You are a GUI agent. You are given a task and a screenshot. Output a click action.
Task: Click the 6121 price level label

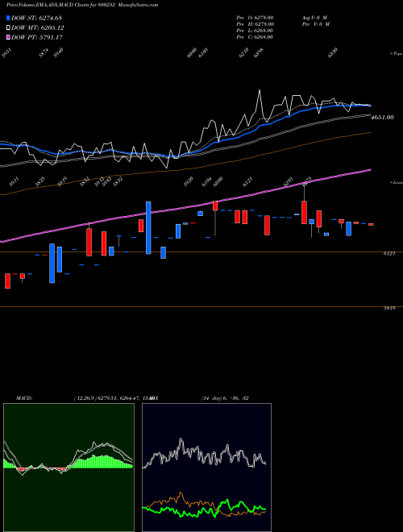click(x=389, y=253)
